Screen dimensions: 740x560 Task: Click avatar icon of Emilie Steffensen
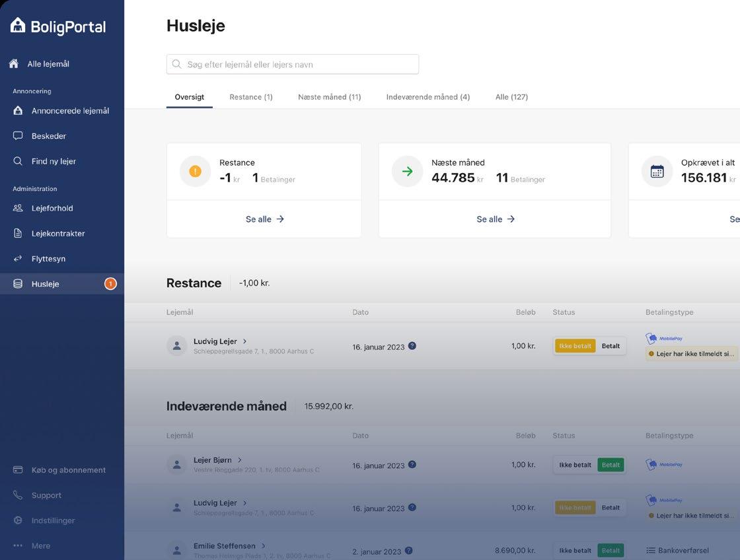177,549
